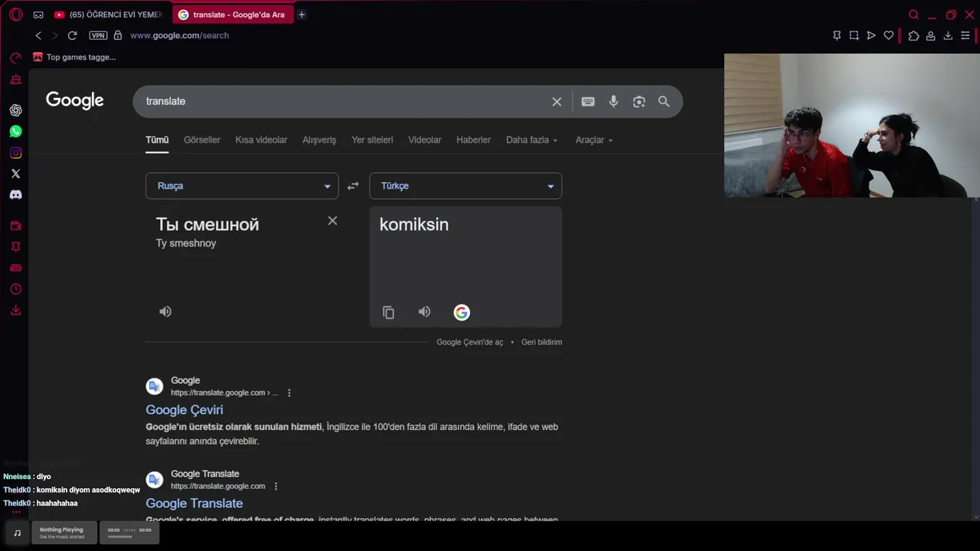This screenshot has height=551, width=980.
Task: Open downloads icon in sidebar
Action: [15, 310]
